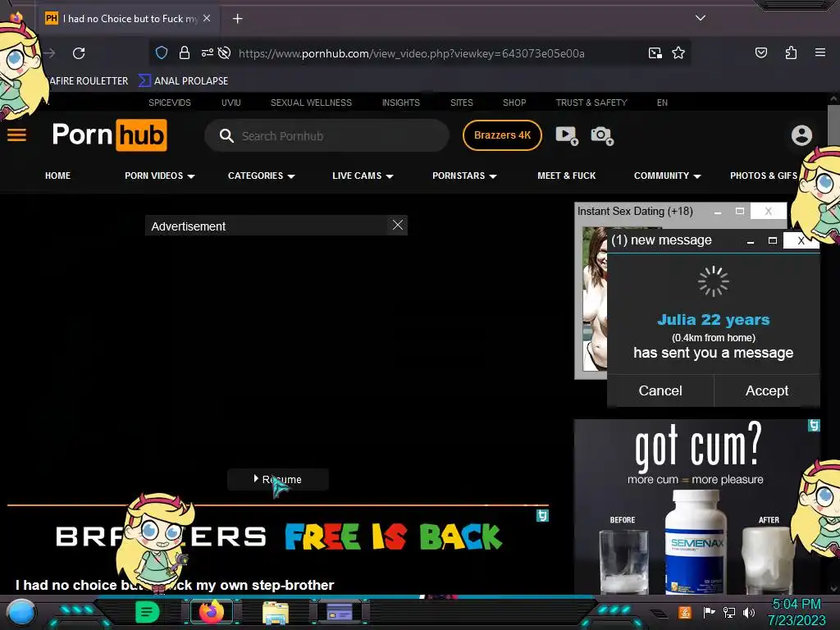The image size is (840, 630).
Task: Open the green Spotify taskbar icon
Action: pyautogui.click(x=147, y=612)
